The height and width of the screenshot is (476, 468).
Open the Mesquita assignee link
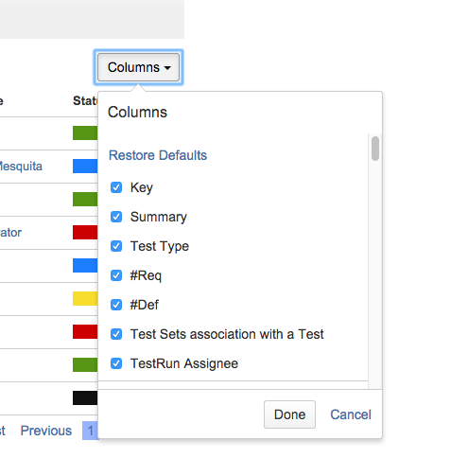click(x=21, y=167)
